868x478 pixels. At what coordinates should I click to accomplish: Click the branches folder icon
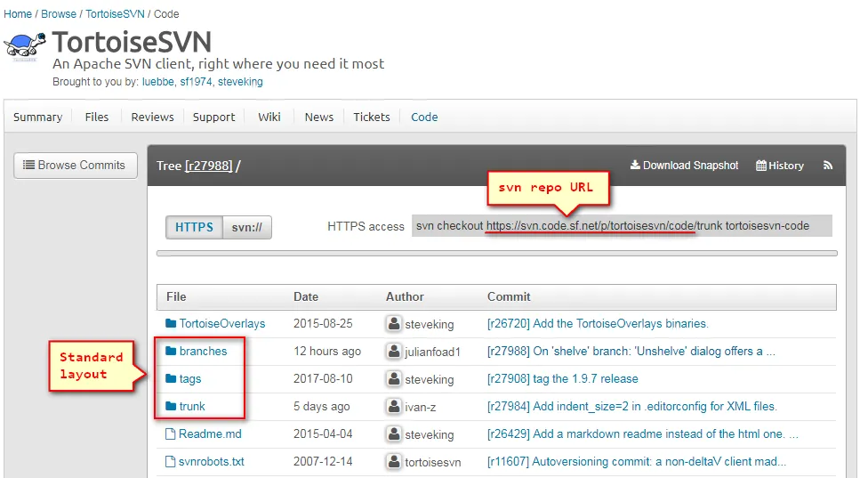(x=171, y=351)
